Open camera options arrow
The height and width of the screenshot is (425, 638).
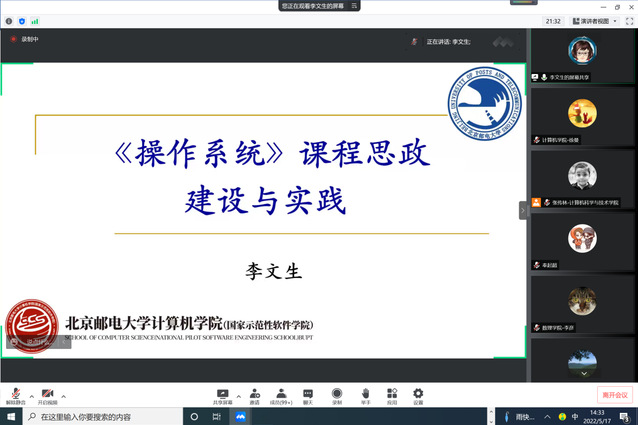pos(63,394)
